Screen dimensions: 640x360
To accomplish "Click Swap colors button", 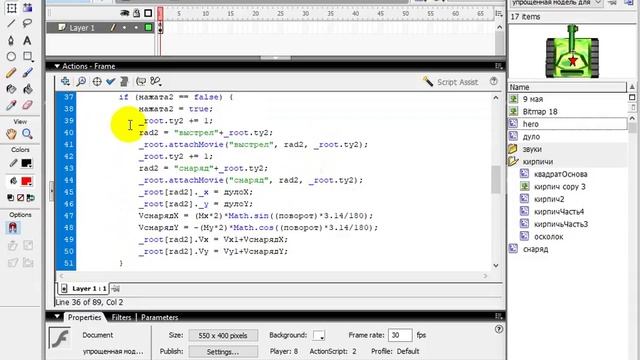I will point(30,198).
